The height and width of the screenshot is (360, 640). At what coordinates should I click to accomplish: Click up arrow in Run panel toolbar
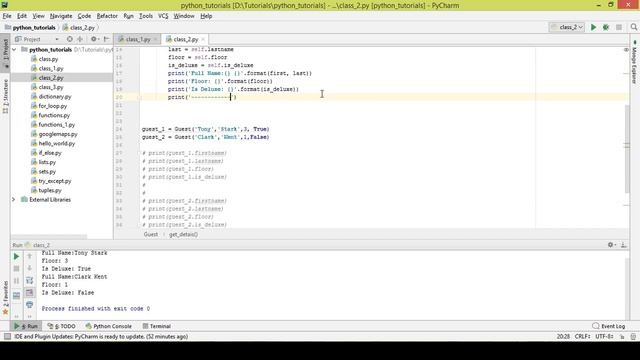(29, 256)
